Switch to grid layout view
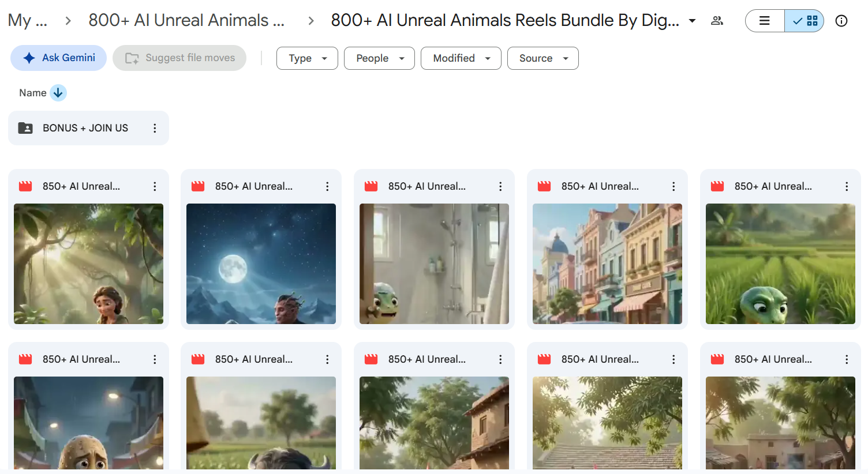Screen dimensions: 868x474 coord(804,21)
